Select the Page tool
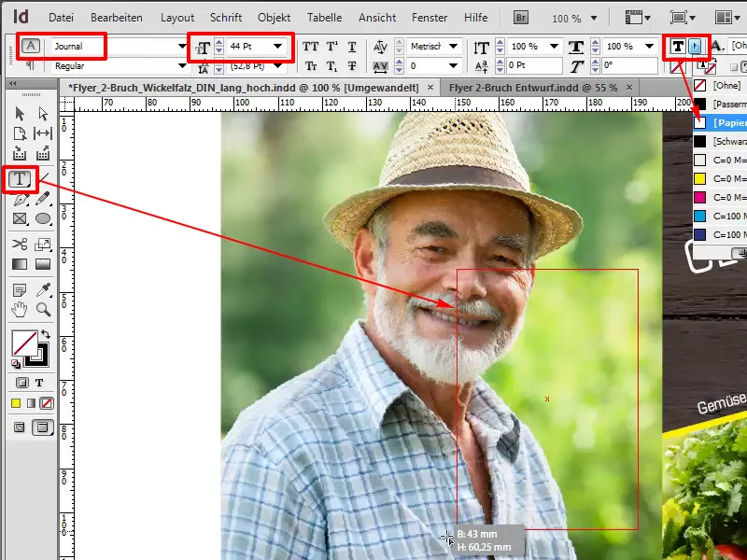The height and width of the screenshot is (560, 747). 20,133
